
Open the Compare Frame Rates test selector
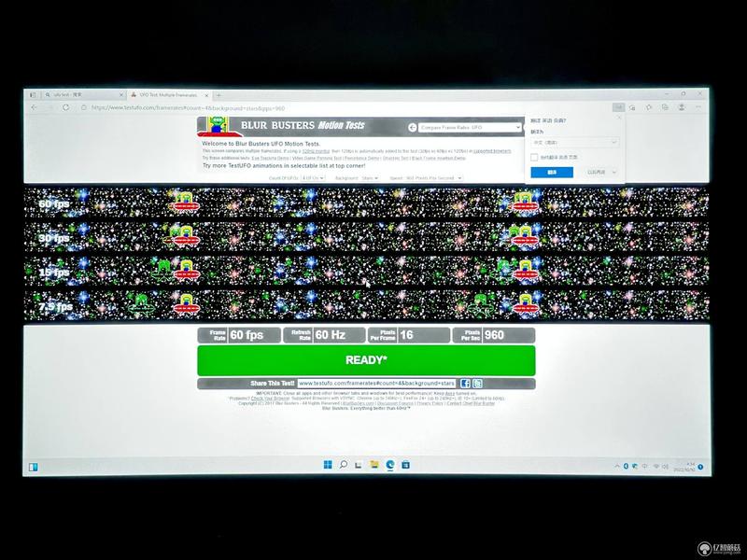(470, 128)
